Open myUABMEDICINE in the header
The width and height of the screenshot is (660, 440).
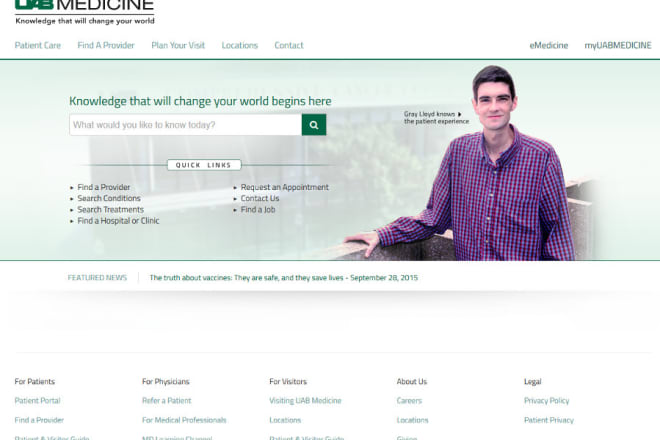click(x=617, y=45)
